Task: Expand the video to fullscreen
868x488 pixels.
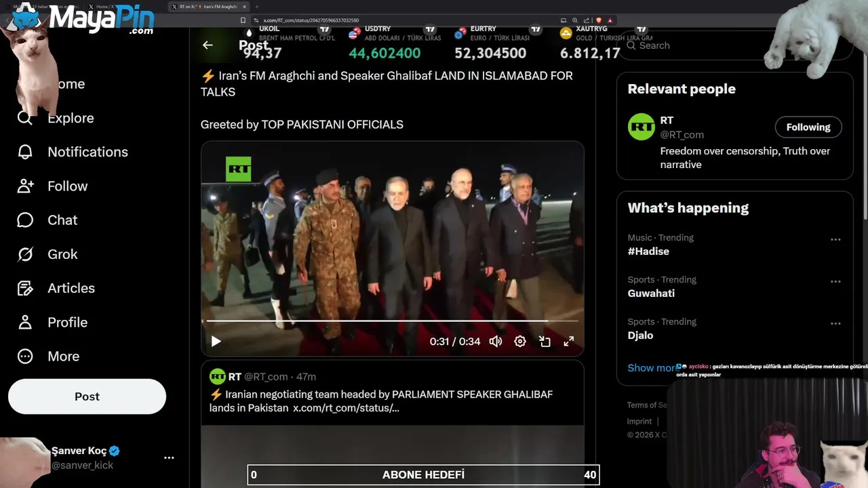Action: tap(569, 341)
